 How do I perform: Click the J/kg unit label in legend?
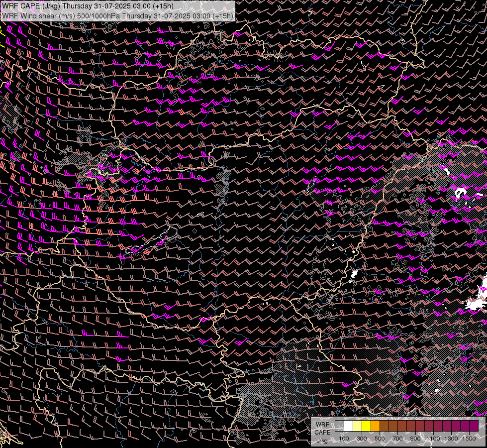pos(322,441)
